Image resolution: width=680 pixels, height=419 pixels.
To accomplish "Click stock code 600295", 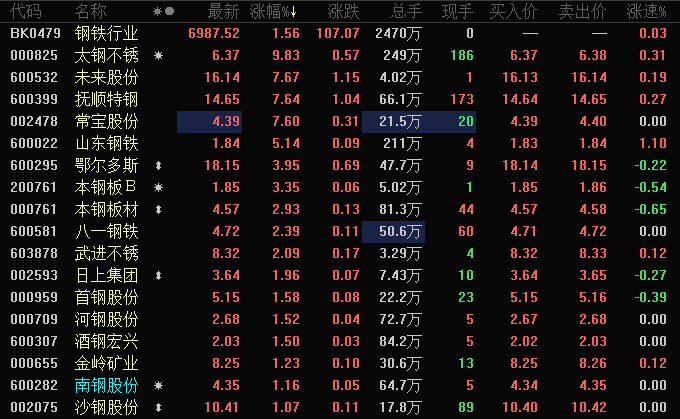I will [x=34, y=165].
